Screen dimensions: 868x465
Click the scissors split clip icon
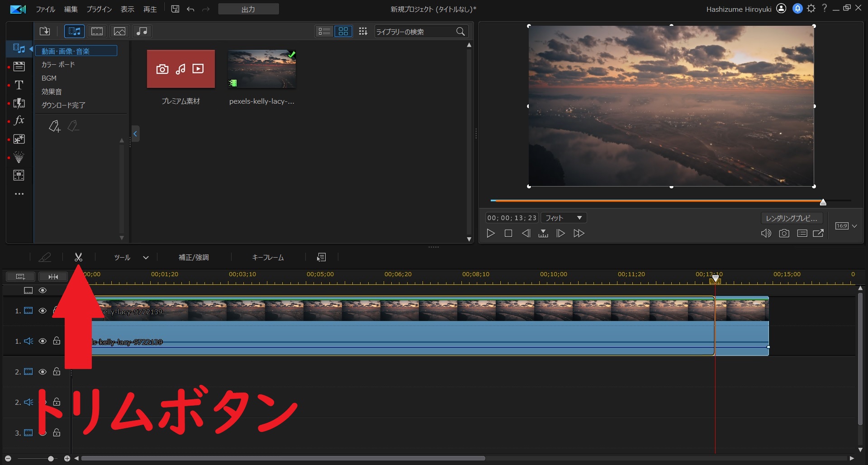click(x=78, y=257)
